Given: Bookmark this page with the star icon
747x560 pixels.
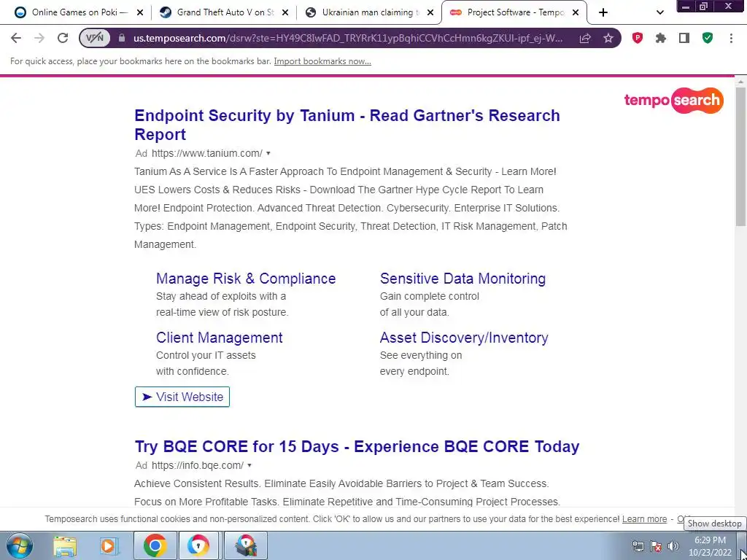Looking at the screenshot, I should coord(608,38).
